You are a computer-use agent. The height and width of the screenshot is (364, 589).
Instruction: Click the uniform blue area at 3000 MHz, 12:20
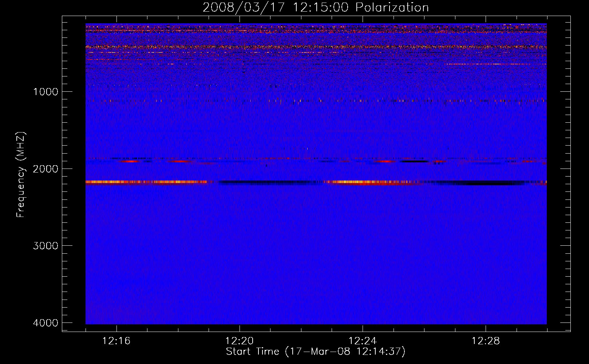[240, 246]
